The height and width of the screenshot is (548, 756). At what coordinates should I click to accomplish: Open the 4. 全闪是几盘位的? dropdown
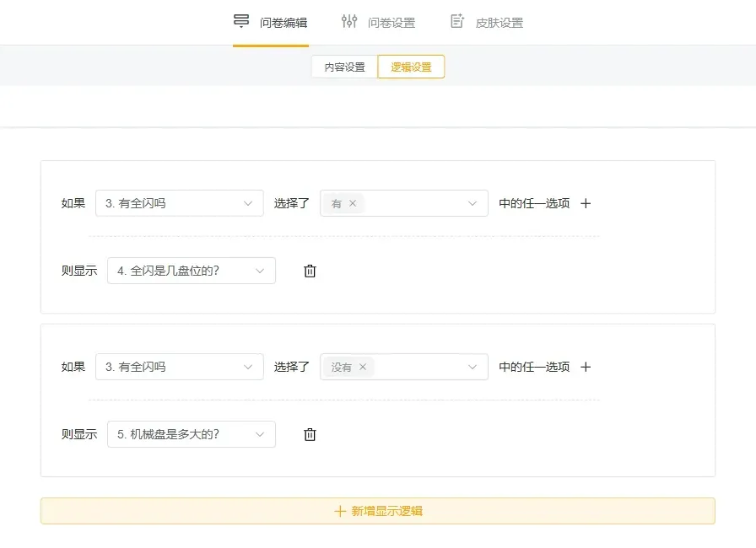[192, 271]
